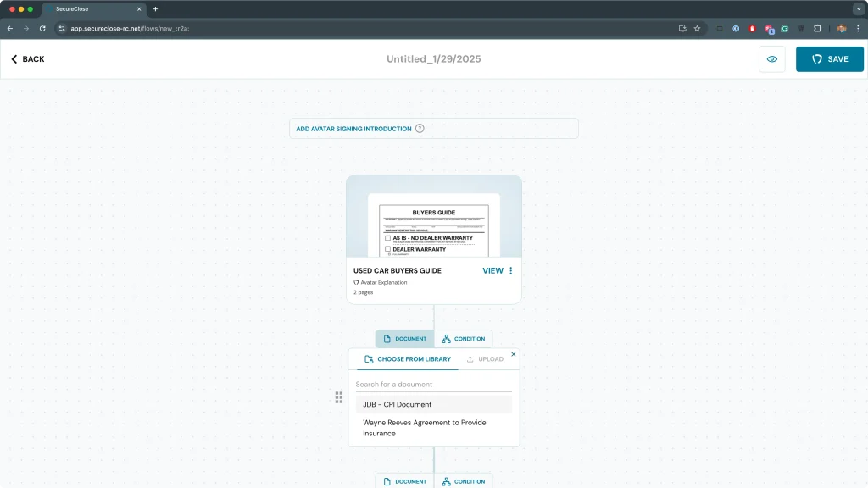
Task: Open the Used Car Buyers Guide kebab menu
Action: coord(510,271)
